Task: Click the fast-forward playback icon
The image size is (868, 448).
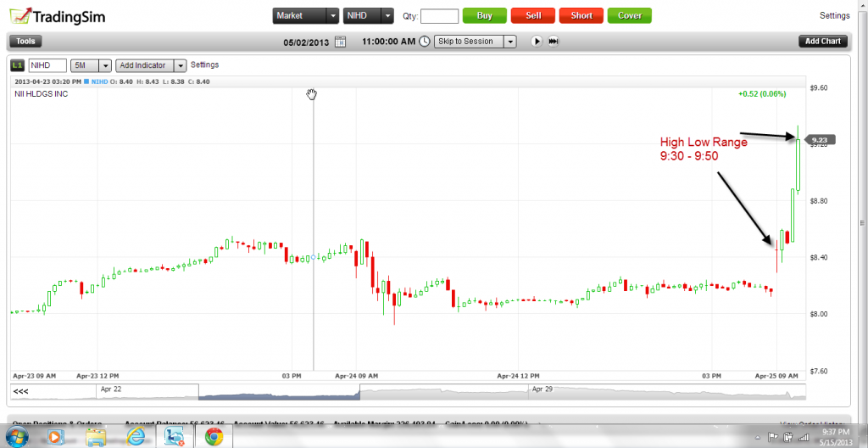Action: [554, 41]
